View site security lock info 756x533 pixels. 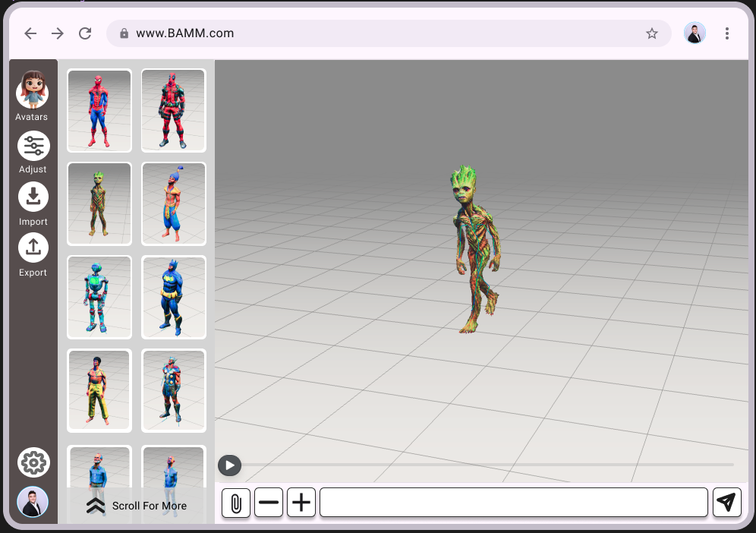click(x=124, y=33)
